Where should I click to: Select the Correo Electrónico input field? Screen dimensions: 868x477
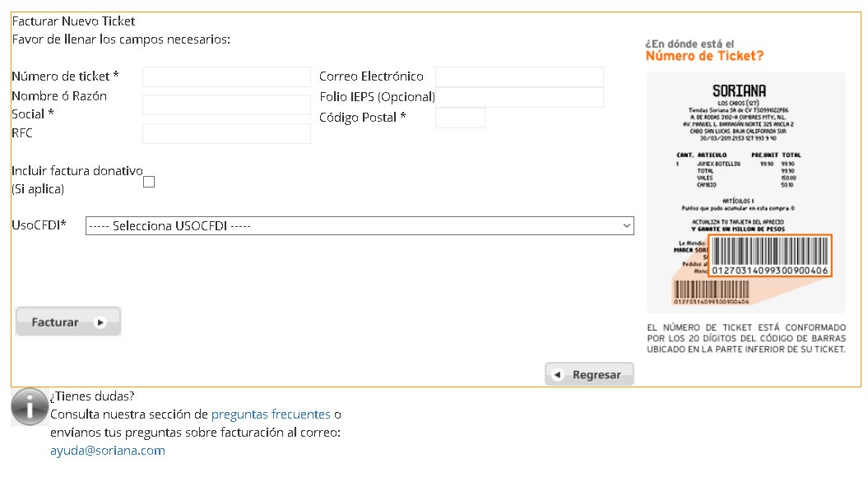(519, 77)
